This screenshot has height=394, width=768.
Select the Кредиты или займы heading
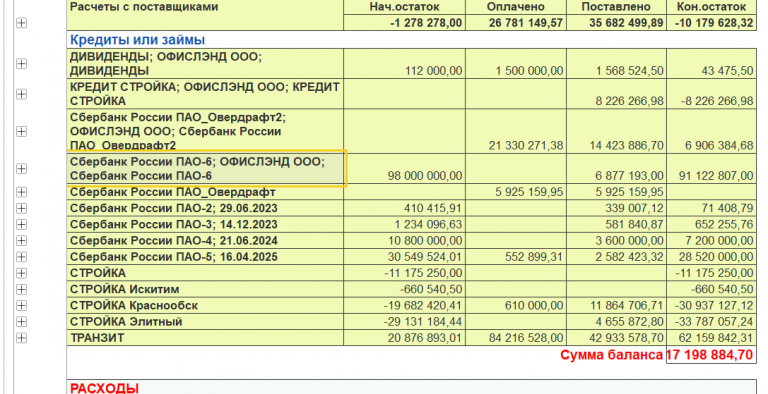point(137,40)
